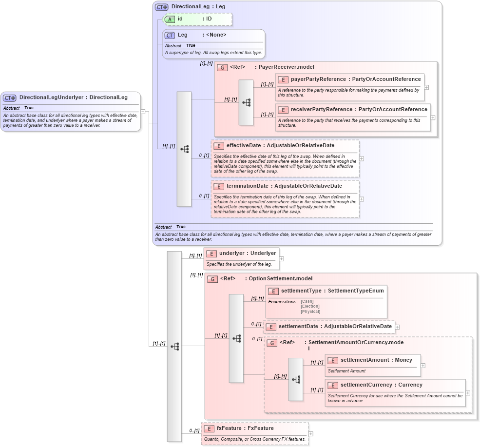Expand the effectiveDate element details
480x448 pixels.
362,159
